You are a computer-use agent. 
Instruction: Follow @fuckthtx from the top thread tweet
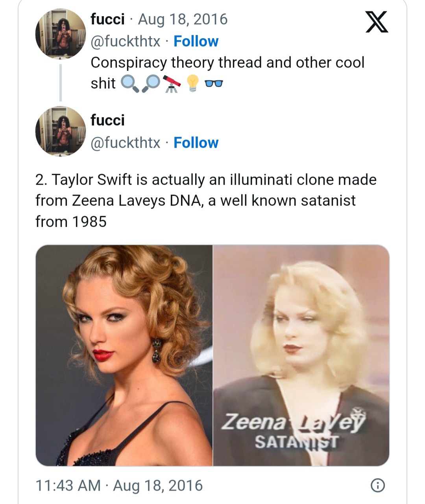point(196,41)
